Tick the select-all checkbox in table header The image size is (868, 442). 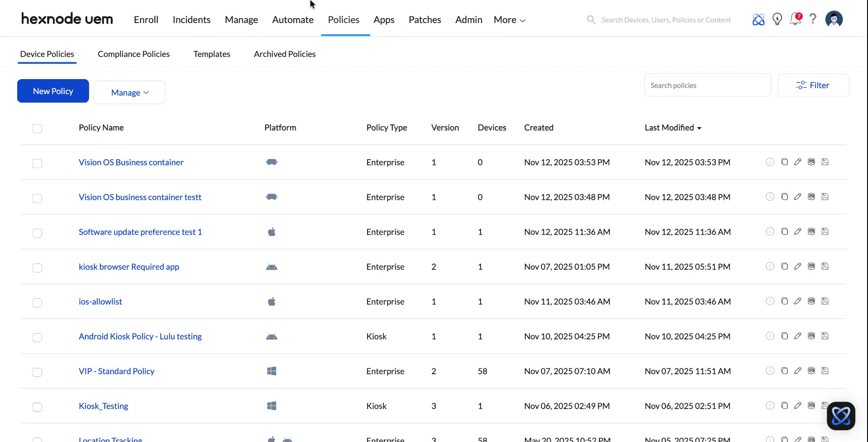click(37, 129)
